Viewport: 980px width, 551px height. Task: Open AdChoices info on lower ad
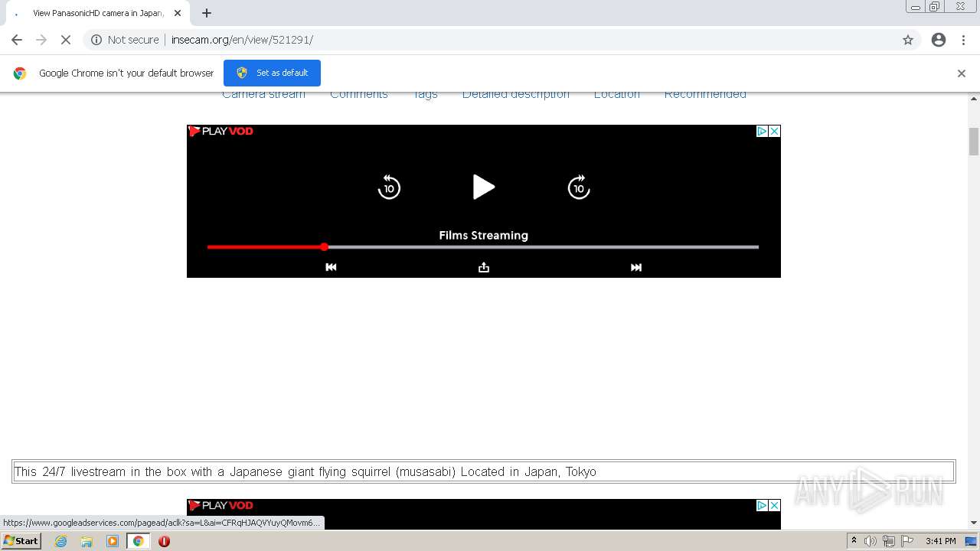point(762,505)
